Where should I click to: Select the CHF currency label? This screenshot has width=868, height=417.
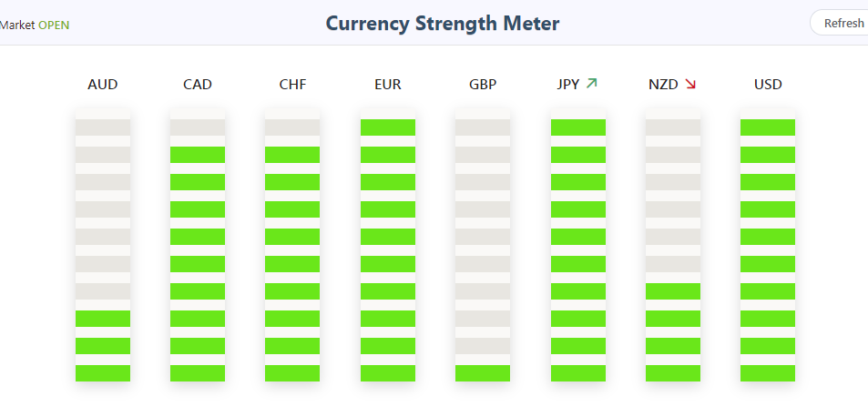(292, 85)
